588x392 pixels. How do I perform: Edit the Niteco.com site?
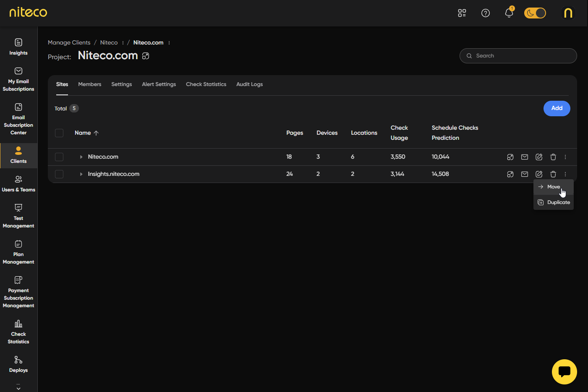click(539, 157)
